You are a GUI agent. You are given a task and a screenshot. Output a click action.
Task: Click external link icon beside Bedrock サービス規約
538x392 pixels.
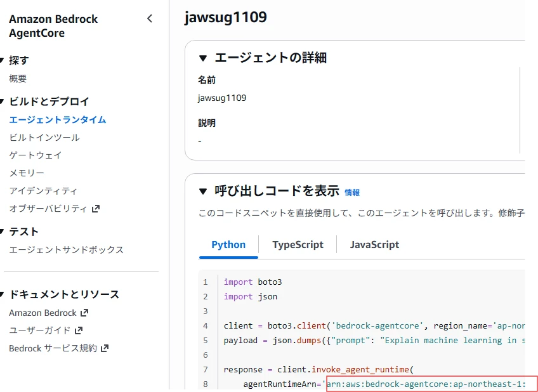click(x=105, y=348)
